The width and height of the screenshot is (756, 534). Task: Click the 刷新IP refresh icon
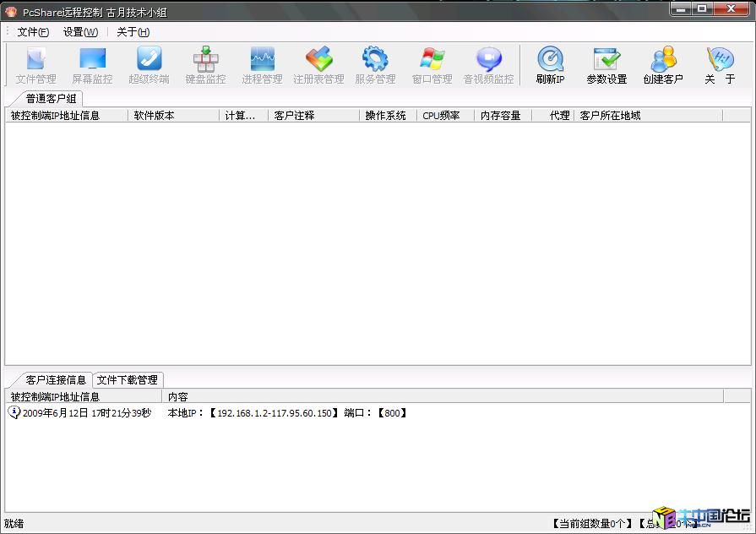pos(550,66)
